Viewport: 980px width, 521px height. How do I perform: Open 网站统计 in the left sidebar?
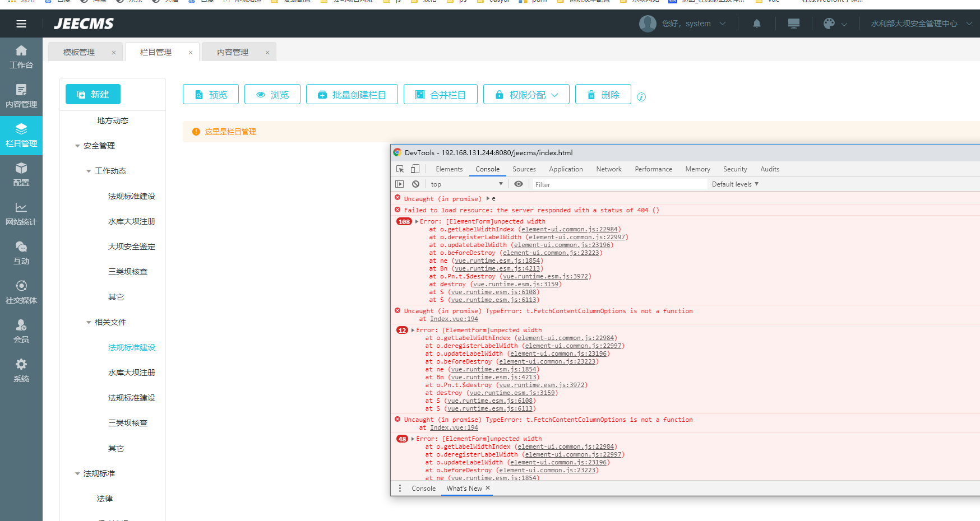21,213
